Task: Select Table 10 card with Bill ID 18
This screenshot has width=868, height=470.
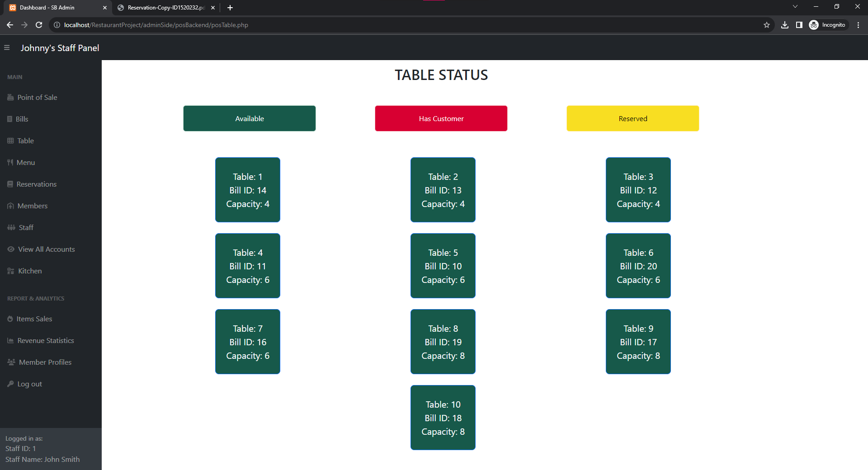Action: click(443, 418)
